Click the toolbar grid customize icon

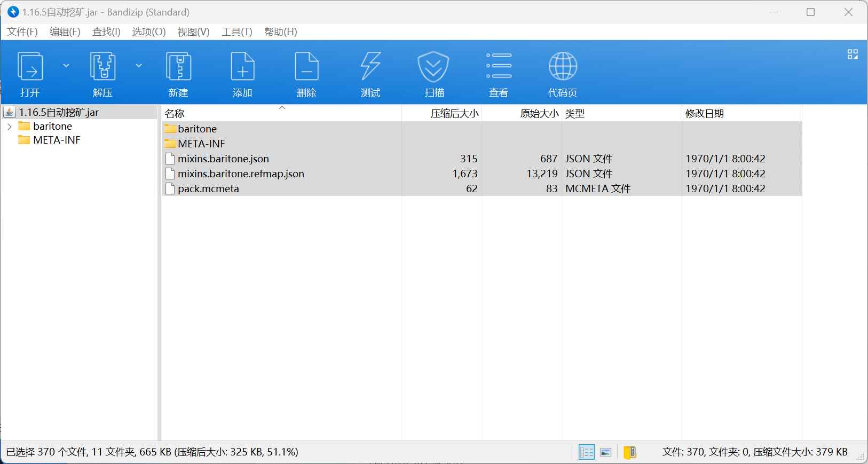[x=853, y=54]
